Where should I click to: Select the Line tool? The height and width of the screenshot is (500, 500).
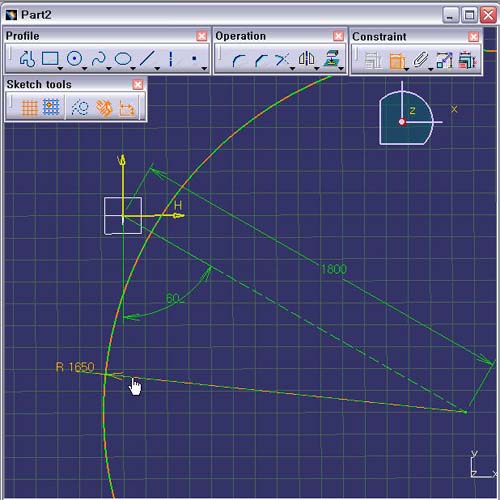[147, 58]
